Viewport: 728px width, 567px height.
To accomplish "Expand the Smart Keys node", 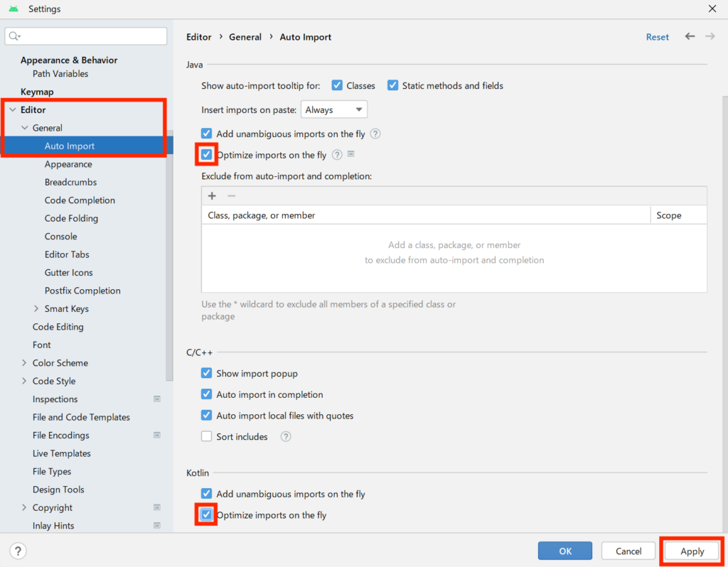I will tap(36, 308).
